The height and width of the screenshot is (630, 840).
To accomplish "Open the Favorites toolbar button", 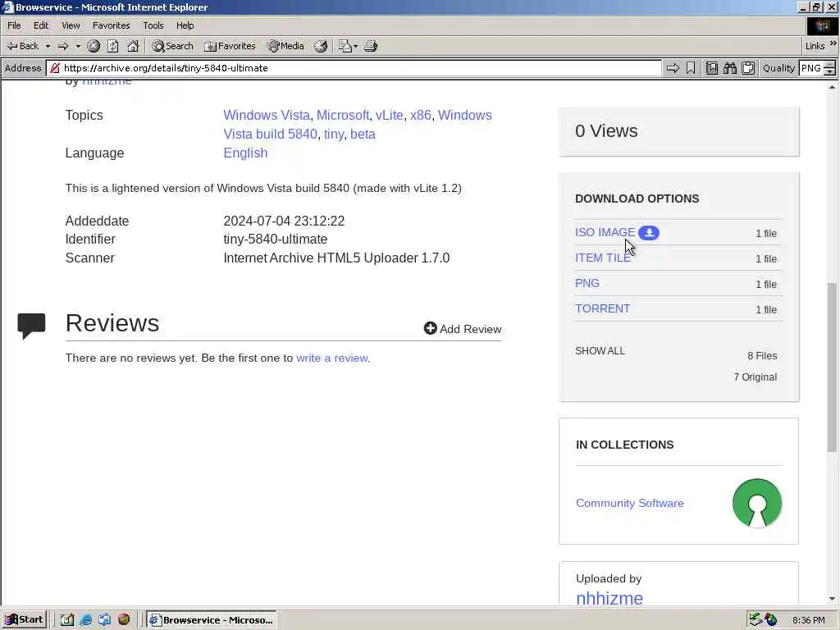I will 230,46.
